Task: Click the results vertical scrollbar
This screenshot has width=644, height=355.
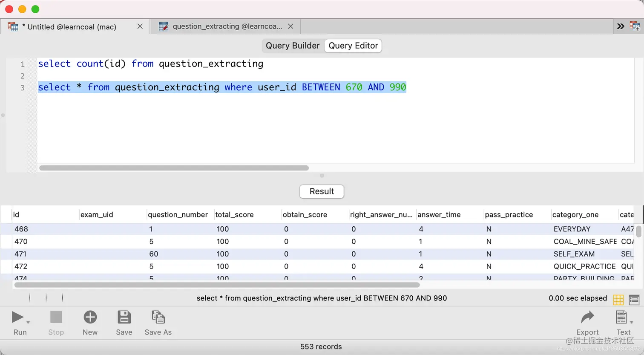Action: point(638,231)
